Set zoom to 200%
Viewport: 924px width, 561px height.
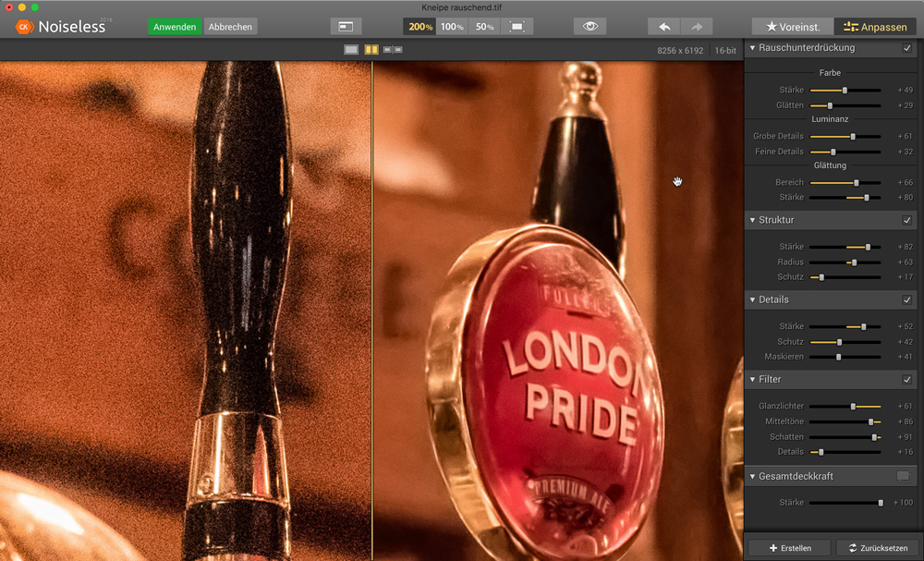pyautogui.click(x=419, y=27)
